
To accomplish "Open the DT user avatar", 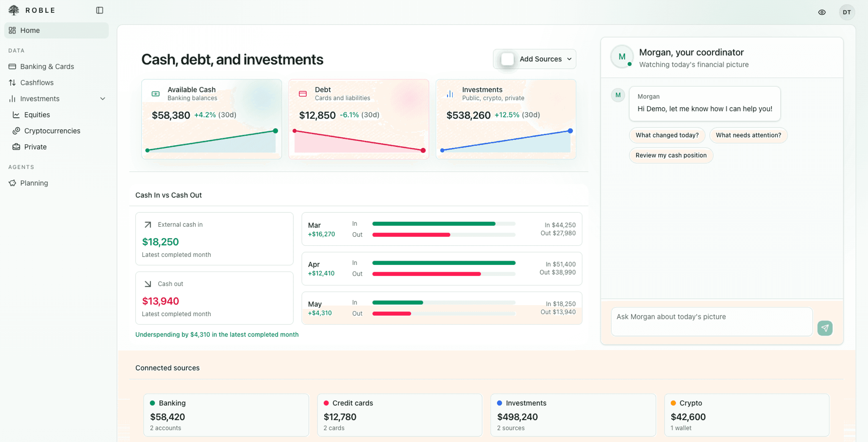I will (x=847, y=12).
